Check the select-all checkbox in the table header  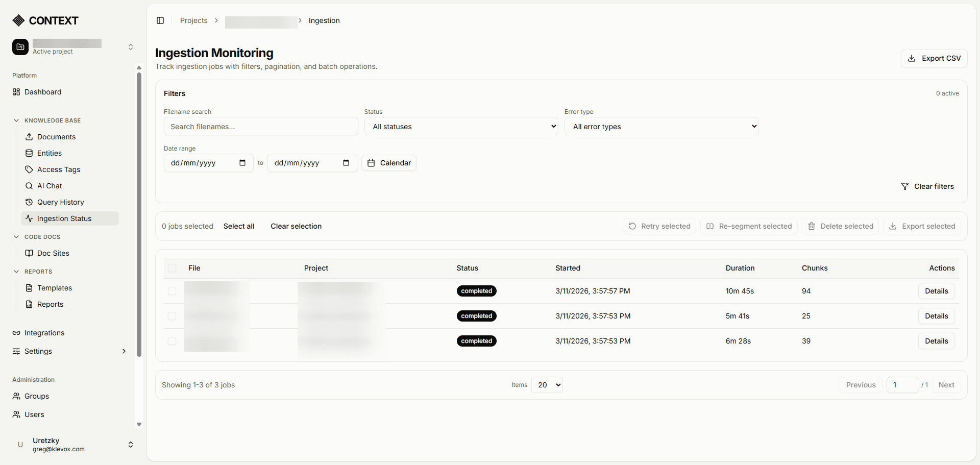[172, 268]
